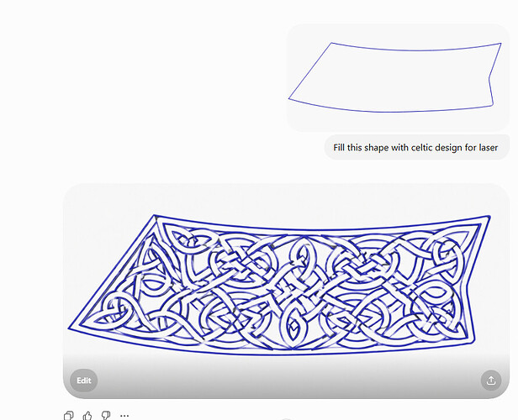Copy the response with the copy icon
Image resolution: width=518 pixels, height=420 pixels.
pyautogui.click(x=68, y=416)
